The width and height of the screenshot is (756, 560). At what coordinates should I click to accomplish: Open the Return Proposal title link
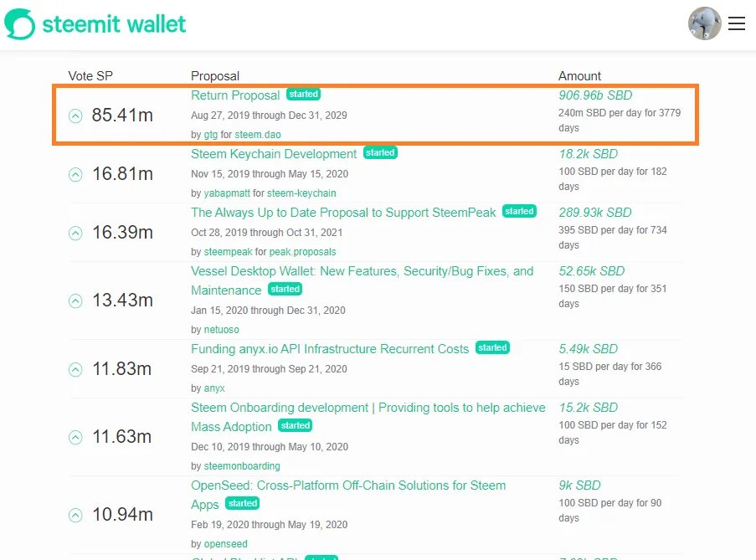point(235,95)
